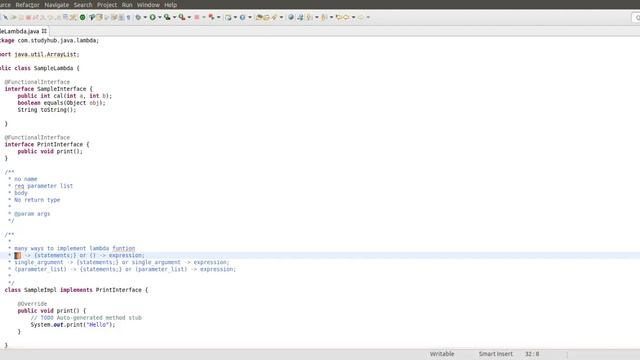This screenshot has height=360, width=640.
Task: Click the Open Type icon
Action: (259, 17)
